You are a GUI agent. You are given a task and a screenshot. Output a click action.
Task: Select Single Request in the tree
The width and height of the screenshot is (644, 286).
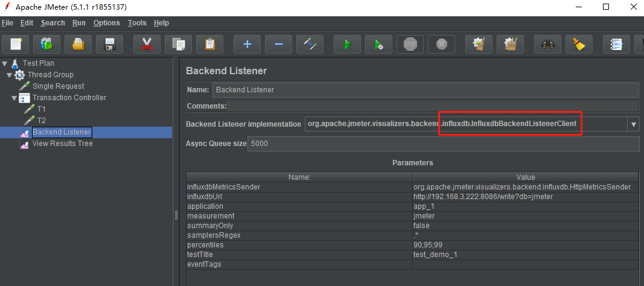coord(59,86)
